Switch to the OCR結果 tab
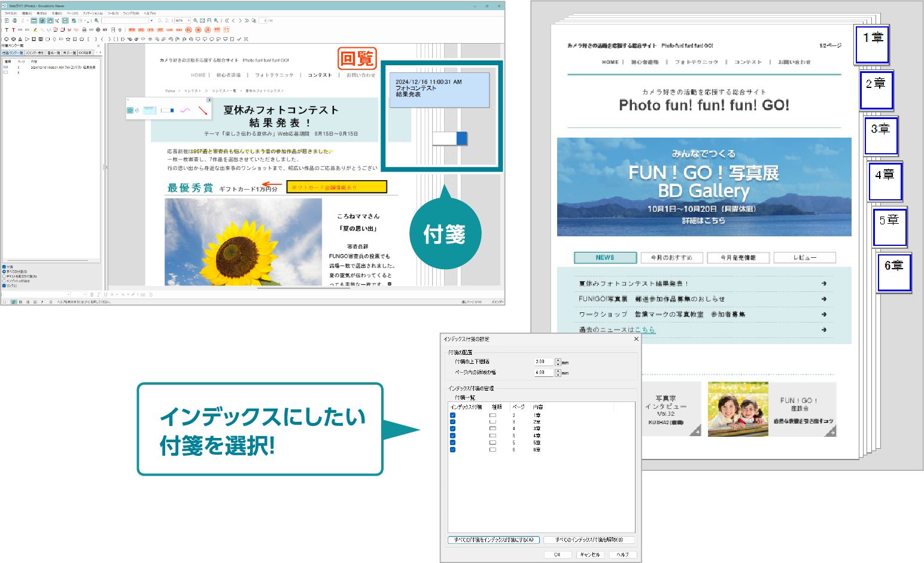The height and width of the screenshot is (563, 924). [86, 53]
